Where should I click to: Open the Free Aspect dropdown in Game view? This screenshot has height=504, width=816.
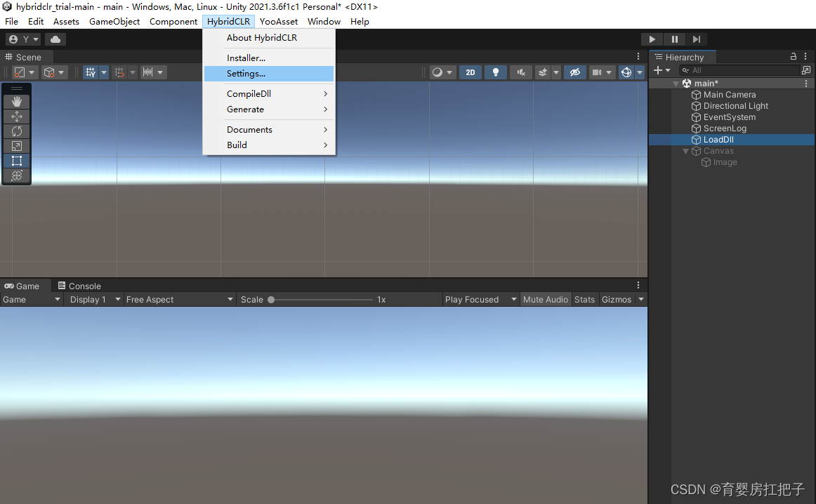179,299
